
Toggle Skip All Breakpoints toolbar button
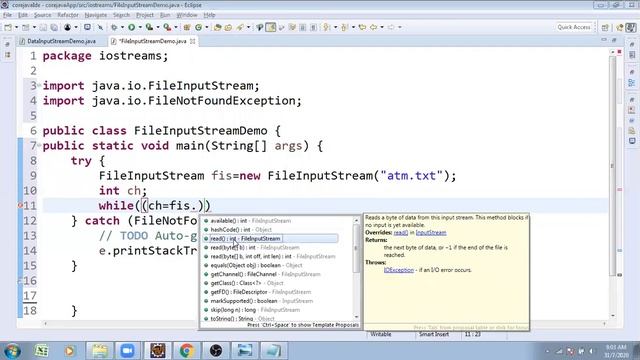[x=100, y=27]
